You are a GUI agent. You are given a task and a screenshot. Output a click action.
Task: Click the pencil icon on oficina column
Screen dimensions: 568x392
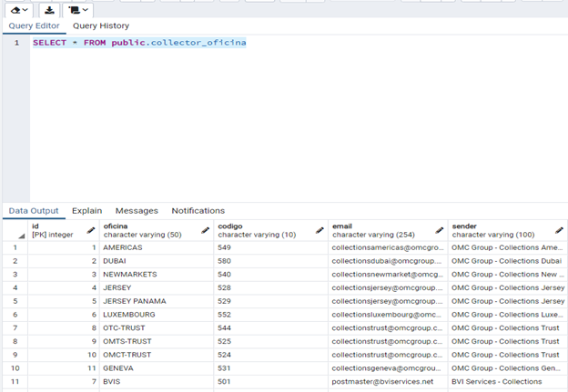pyautogui.click(x=206, y=230)
